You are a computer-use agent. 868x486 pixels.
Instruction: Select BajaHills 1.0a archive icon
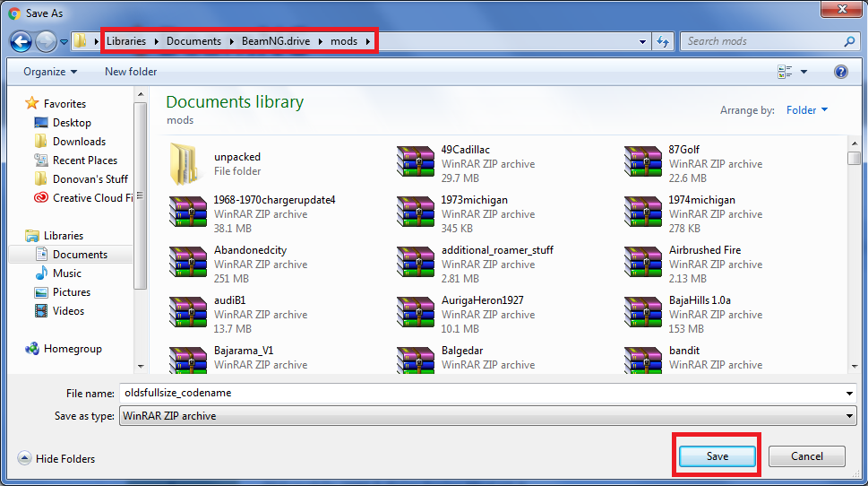(x=642, y=312)
